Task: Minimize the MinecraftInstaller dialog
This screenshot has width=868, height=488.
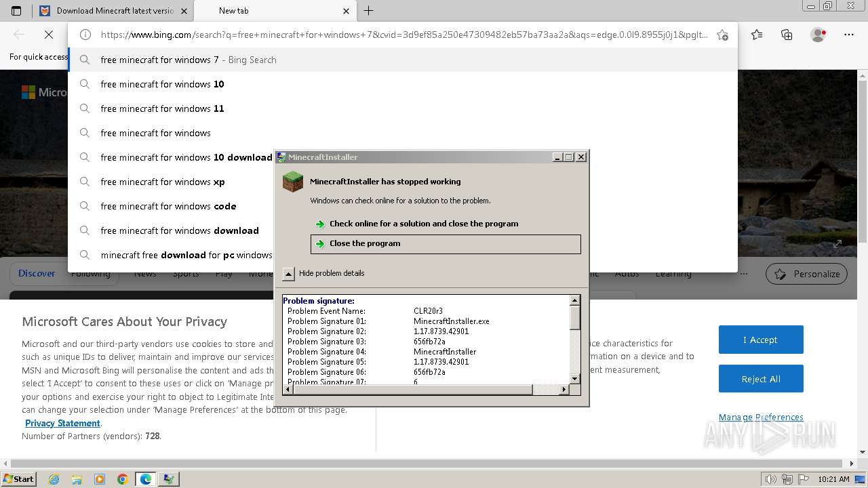Action: [557, 157]
